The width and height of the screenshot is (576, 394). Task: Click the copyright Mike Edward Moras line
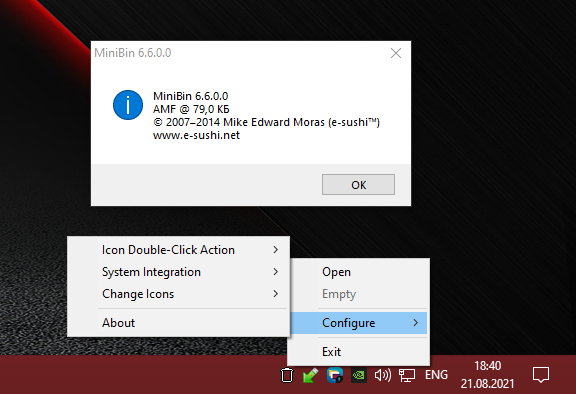click(266, 122)
